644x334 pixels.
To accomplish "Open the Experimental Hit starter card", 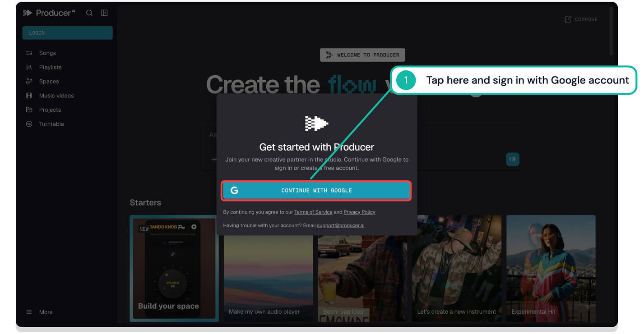I will tap(551, 268).
